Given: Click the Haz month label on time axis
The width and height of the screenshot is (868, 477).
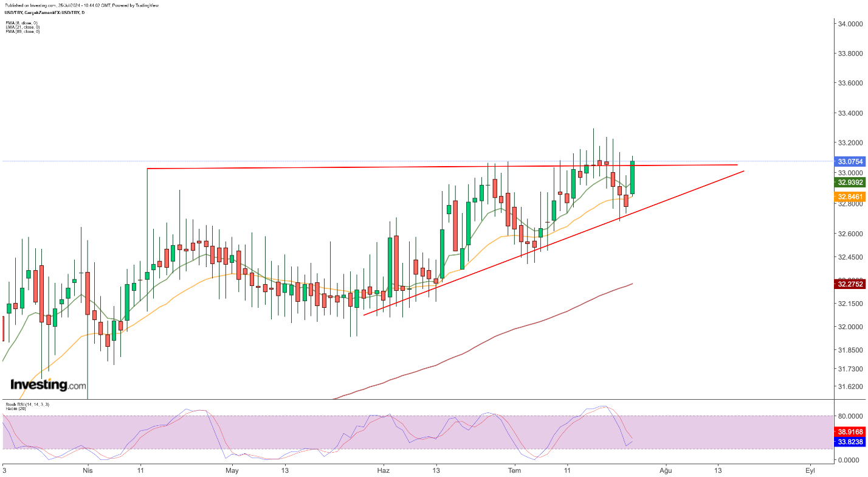Looking at the screenshot, I should point(383,470).
